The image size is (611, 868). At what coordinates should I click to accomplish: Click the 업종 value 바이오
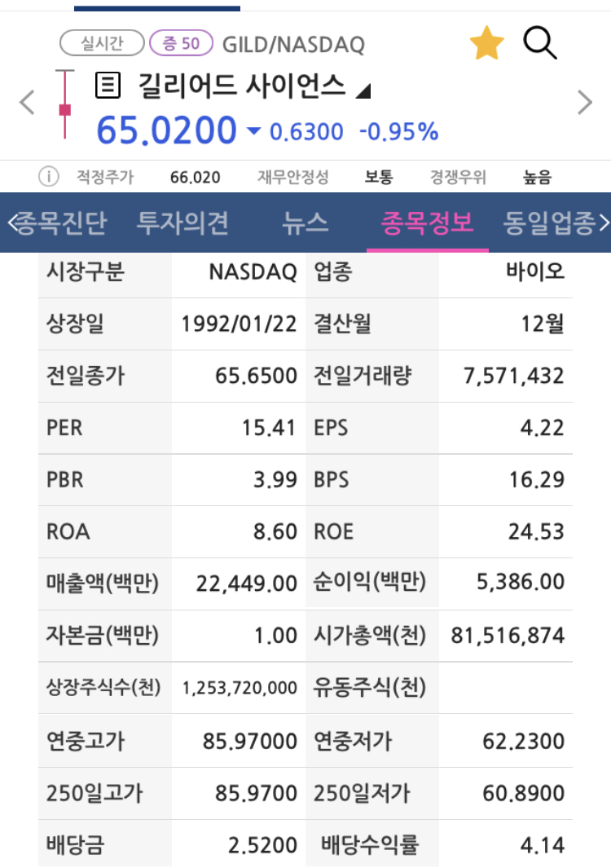click(x=535, y=271)
